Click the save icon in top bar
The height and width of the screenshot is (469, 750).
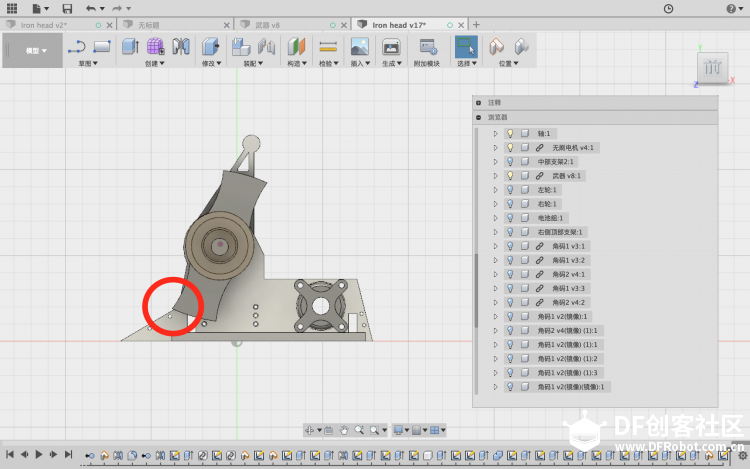[67, 8]
